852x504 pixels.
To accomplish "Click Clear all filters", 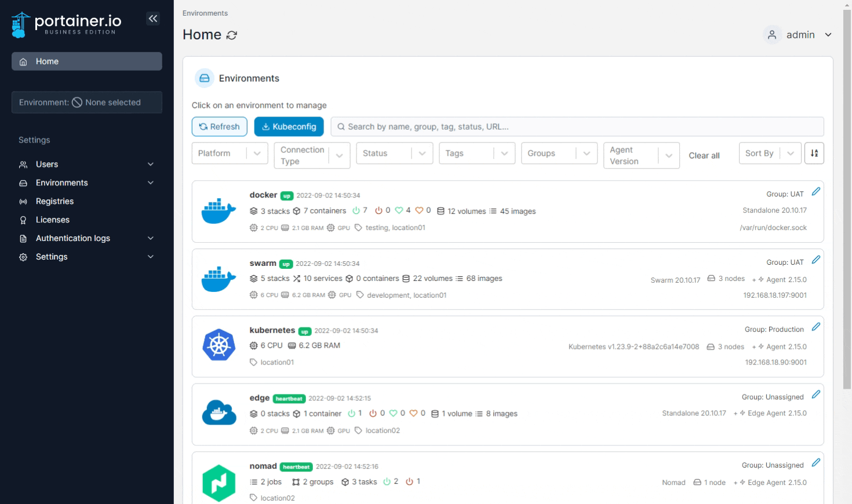I will [704, 155].
